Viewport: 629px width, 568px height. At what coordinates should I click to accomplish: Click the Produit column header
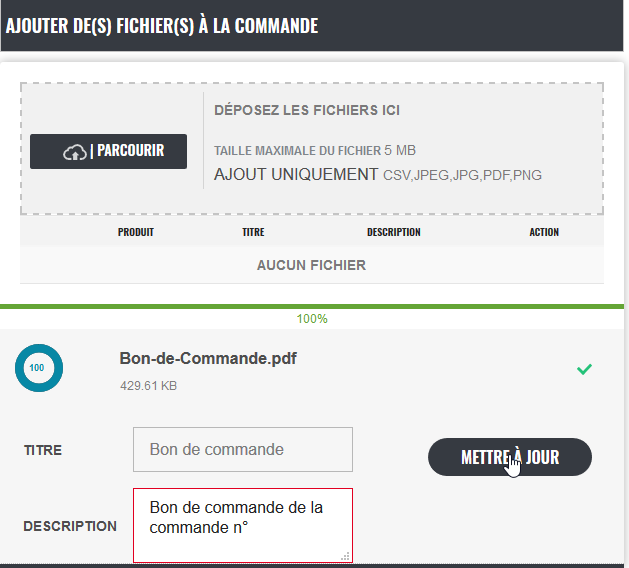coord(136,232)
